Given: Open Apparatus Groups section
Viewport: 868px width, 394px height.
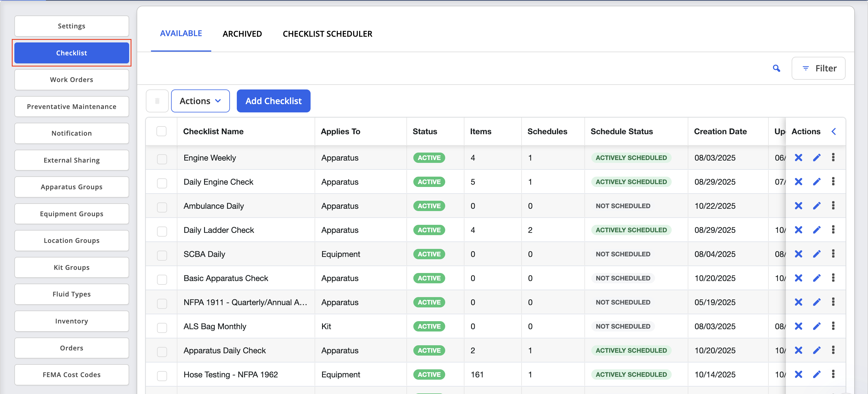Looking at the screenshot, I should 71,187.
